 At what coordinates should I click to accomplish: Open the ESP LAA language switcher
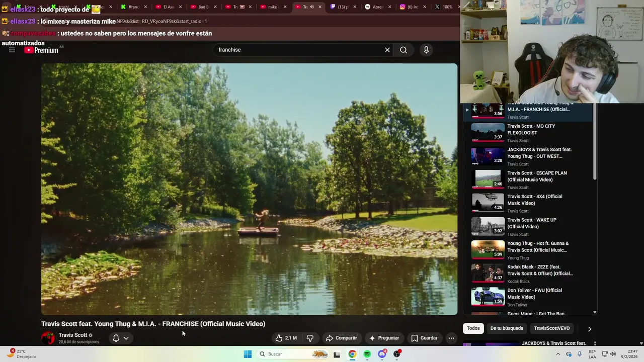592,354
